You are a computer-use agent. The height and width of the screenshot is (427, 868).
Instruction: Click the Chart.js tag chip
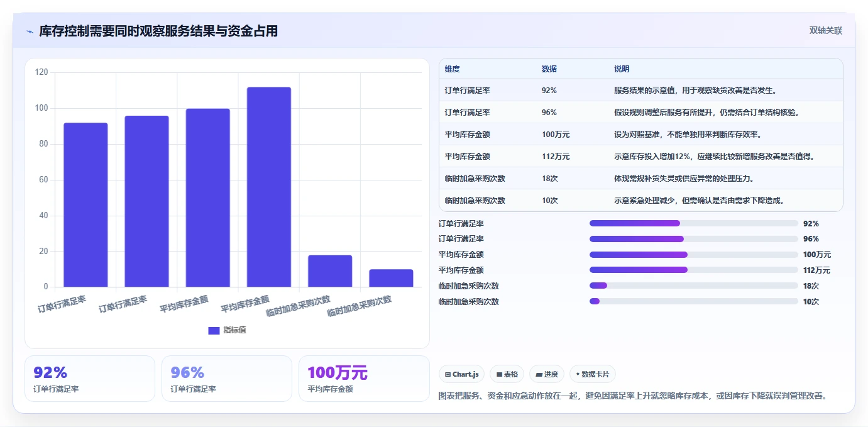click(461, 374)
